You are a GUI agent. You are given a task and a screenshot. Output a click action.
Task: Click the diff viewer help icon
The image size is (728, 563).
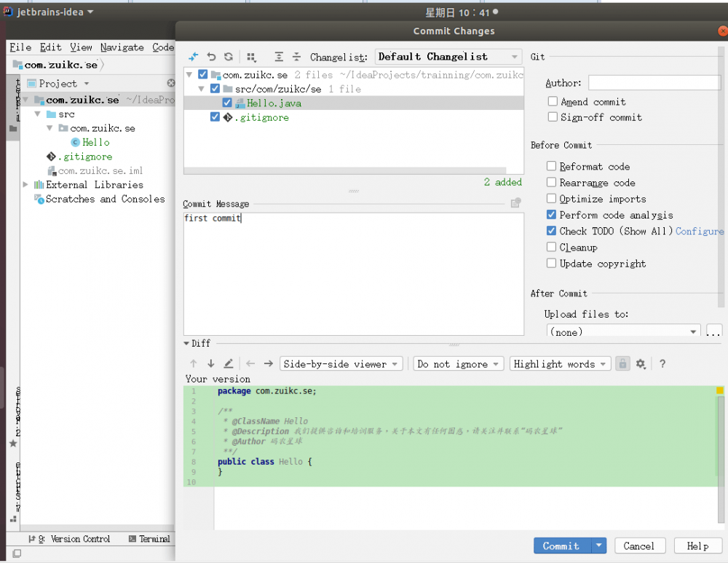(x=662, y=363)
